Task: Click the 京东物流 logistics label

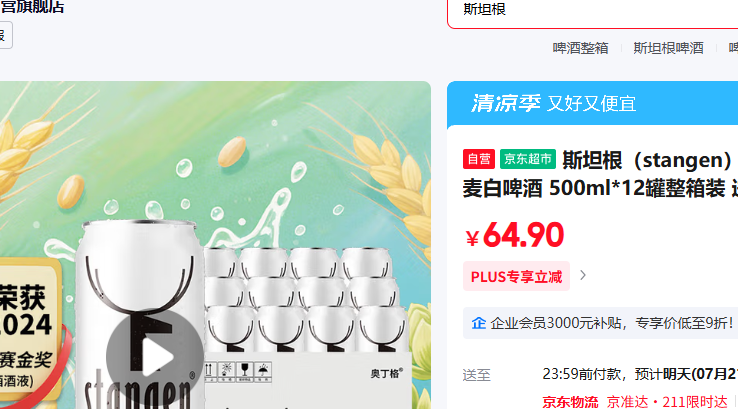Action: (x=570, y=402)
